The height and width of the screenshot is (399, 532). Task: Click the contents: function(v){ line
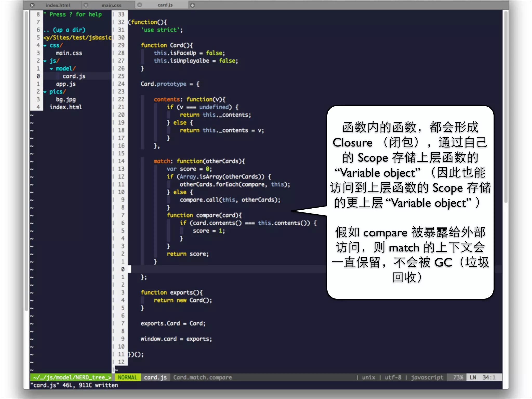pyautogui.click(x=190, y=99)
